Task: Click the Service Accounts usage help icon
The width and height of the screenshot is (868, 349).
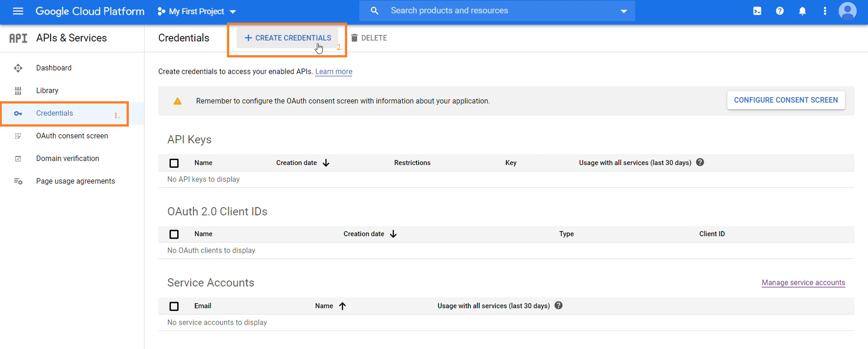Action: (559, 306)
